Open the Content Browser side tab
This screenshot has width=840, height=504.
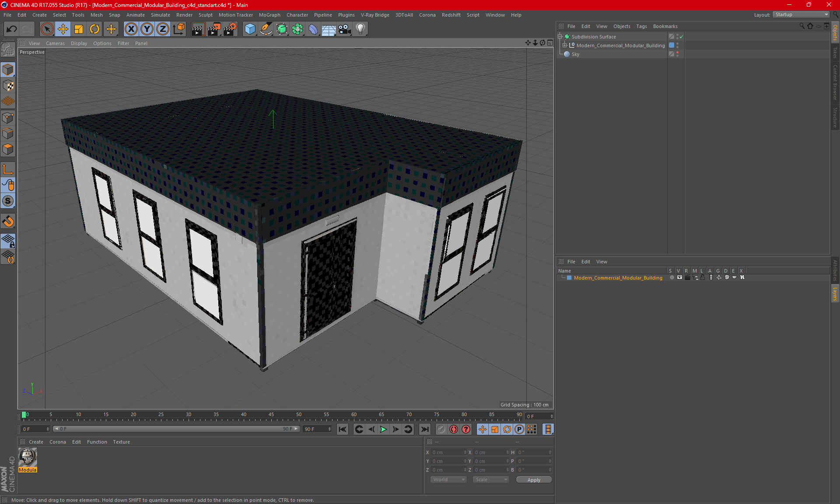pos(835,82)
